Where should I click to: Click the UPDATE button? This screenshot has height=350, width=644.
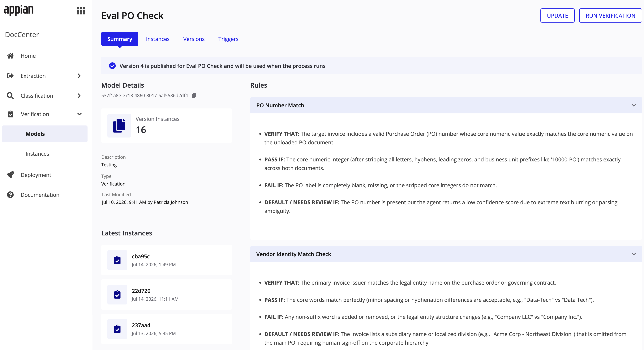557,15
